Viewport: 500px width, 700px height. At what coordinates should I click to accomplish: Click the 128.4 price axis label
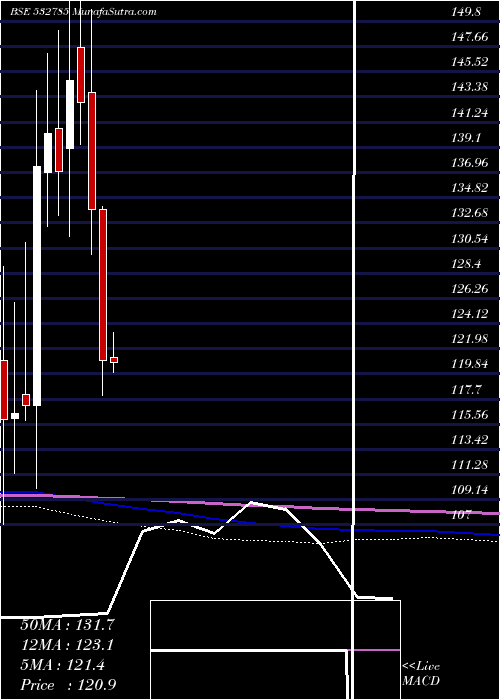coord(466,264)
